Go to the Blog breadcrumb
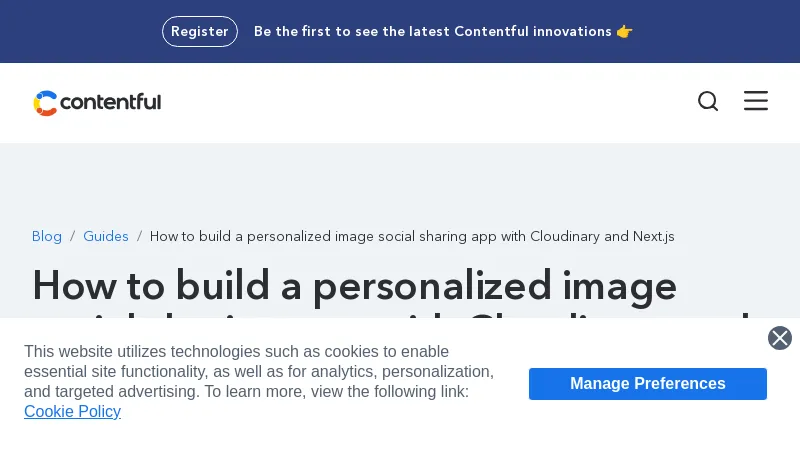Viewport: 800px width, 450px height. pyautogui.click(x=47, y=236)
